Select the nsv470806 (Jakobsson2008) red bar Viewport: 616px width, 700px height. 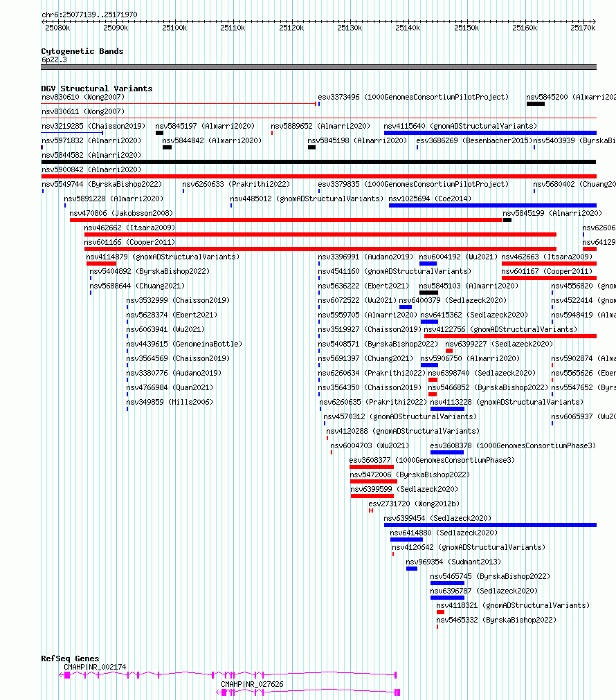pos(286,220)
